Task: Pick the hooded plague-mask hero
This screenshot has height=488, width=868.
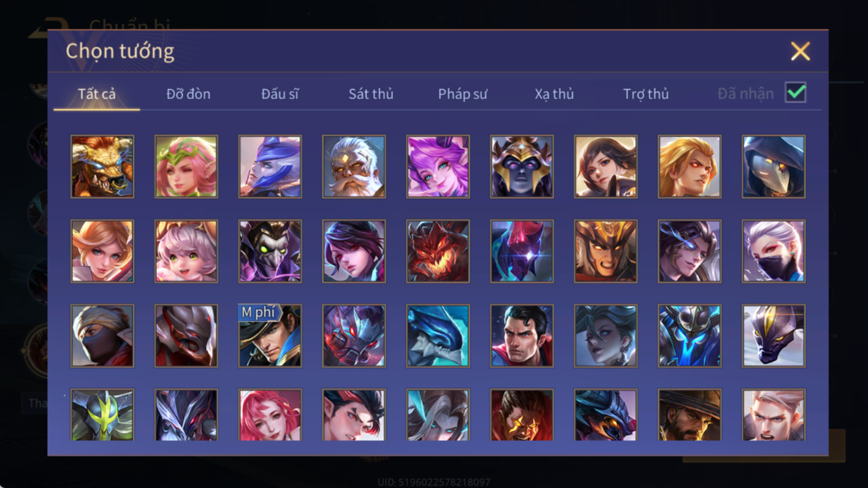Action: click(x=774, y=167)
